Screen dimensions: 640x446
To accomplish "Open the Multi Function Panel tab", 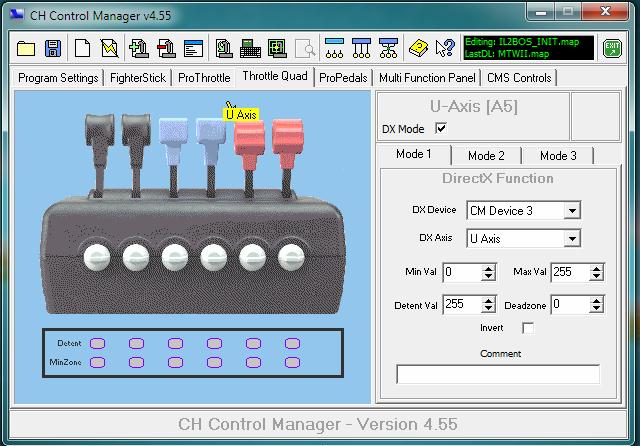I will click(x=427, y=78).
